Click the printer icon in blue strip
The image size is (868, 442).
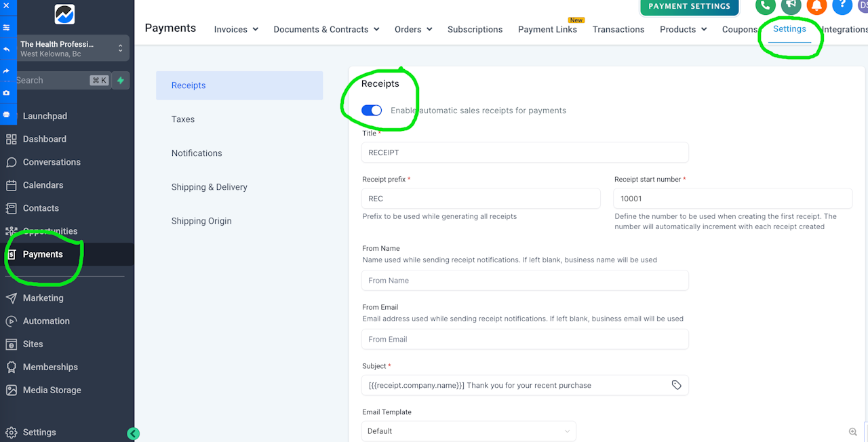tap(6, 115)
